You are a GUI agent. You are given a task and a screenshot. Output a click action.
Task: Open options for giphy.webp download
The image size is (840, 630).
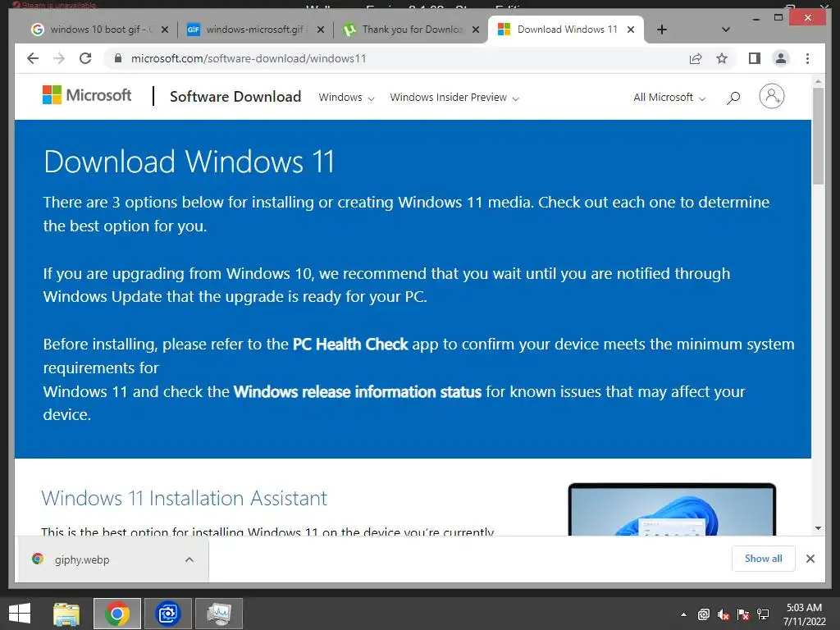point(189,559)
